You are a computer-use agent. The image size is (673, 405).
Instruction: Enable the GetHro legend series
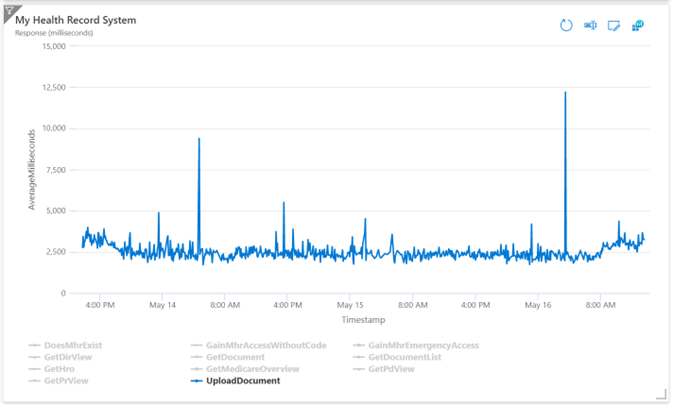(x=60, y=369)
